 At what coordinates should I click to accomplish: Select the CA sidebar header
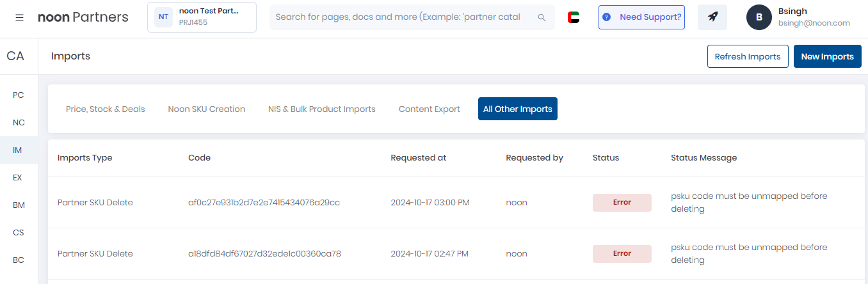(15, 56)
